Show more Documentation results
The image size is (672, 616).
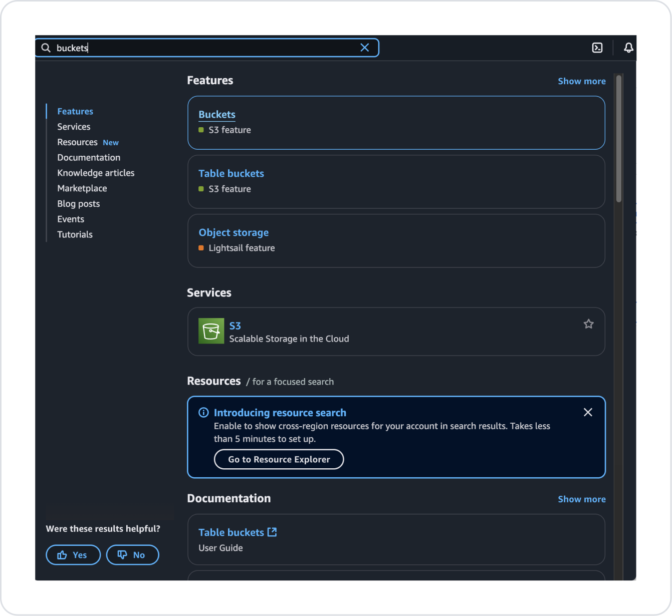coord(582,499)
